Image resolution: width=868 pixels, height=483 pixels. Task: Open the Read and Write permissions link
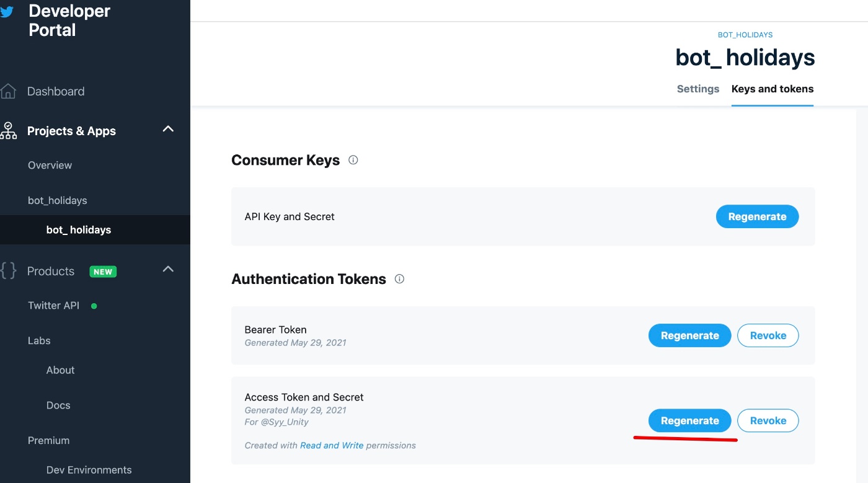point(332,445)
